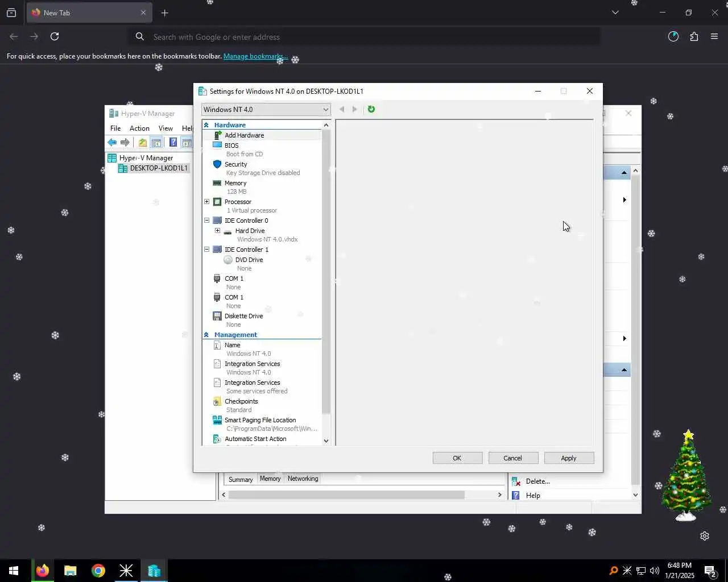Click the settings tree vertical scrollbar
The image size is (728, 582).
[326, 273]
